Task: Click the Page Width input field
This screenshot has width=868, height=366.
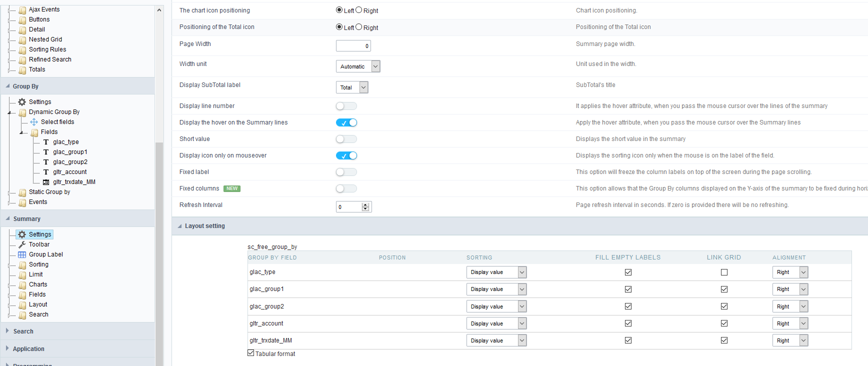Action: click(353, 46)
